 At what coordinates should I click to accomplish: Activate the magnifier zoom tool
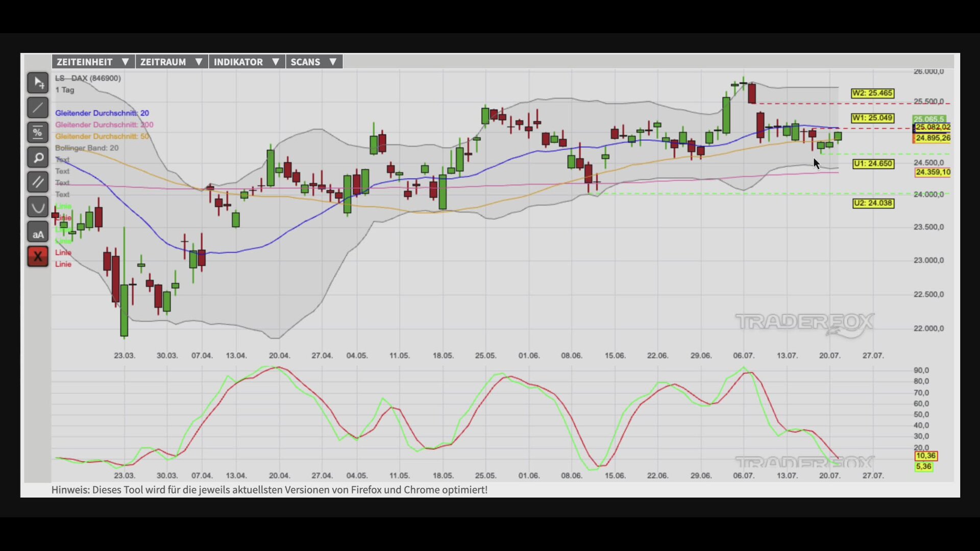[x=38, y=158]
